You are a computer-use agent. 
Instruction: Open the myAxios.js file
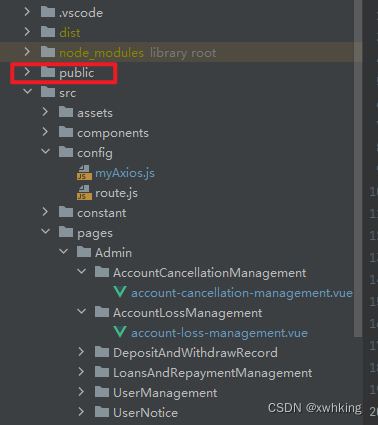(125, 173)
